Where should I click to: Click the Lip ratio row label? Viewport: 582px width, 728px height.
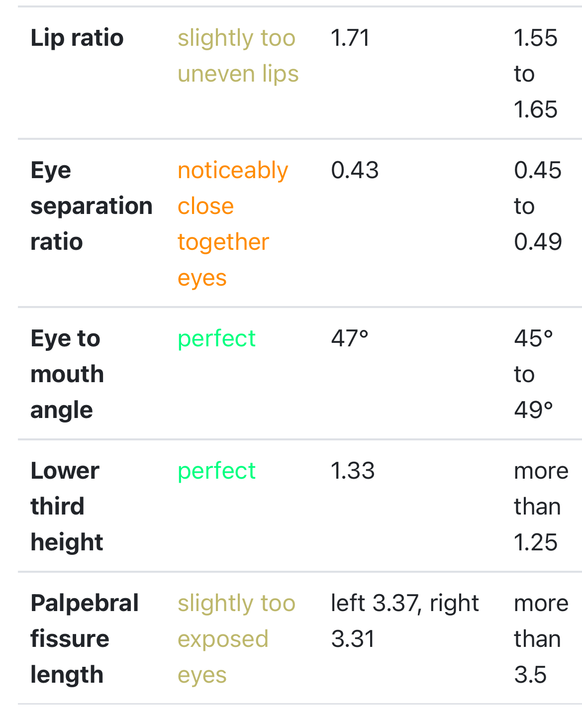pyautogui.click(x=77, y=38)
